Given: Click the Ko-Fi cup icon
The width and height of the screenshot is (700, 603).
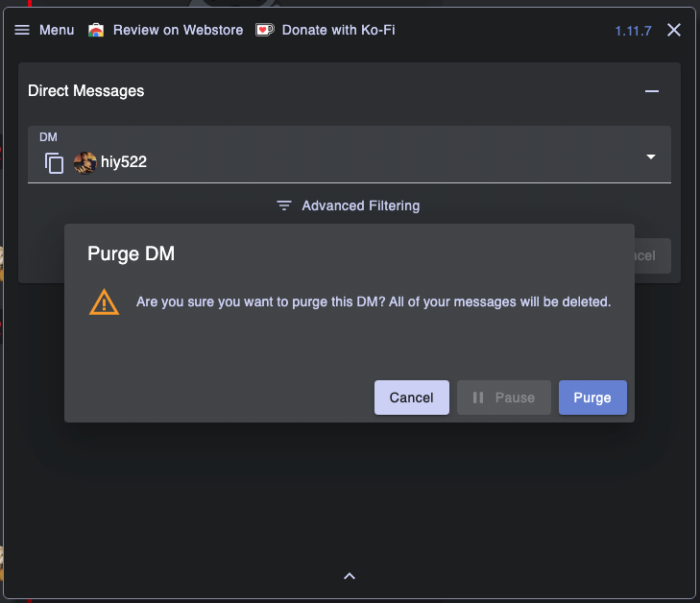Looking at the screenshot, I should point(265,30).
